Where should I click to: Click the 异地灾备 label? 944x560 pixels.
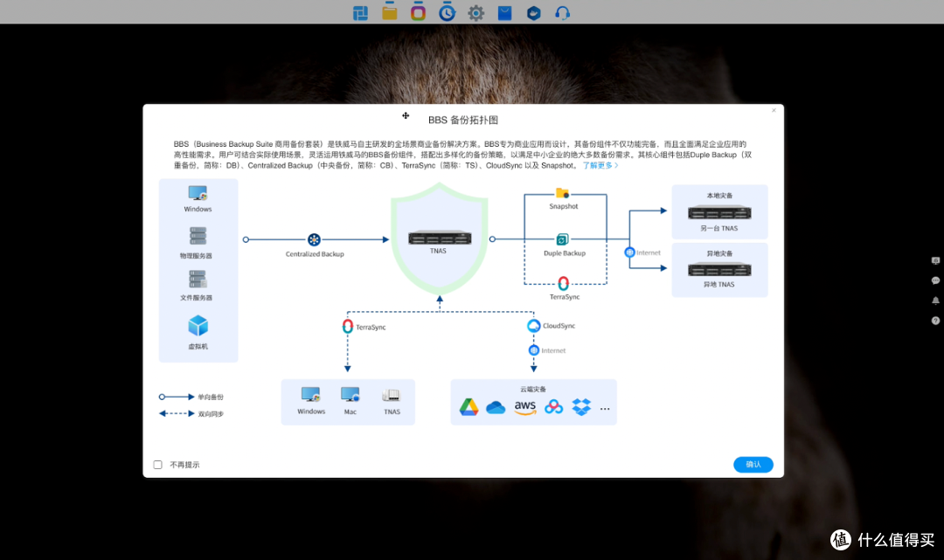[719, 253]
